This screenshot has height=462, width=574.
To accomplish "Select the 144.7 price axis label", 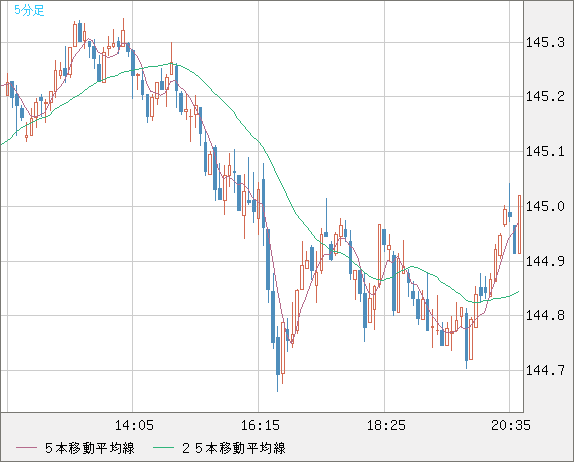I will point(545,370).
